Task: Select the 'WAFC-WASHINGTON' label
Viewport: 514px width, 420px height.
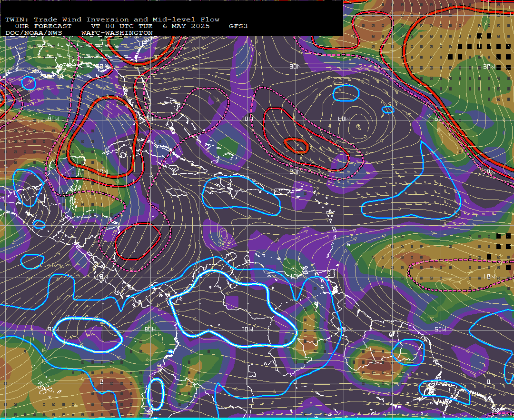Action: tap(117, 33)
